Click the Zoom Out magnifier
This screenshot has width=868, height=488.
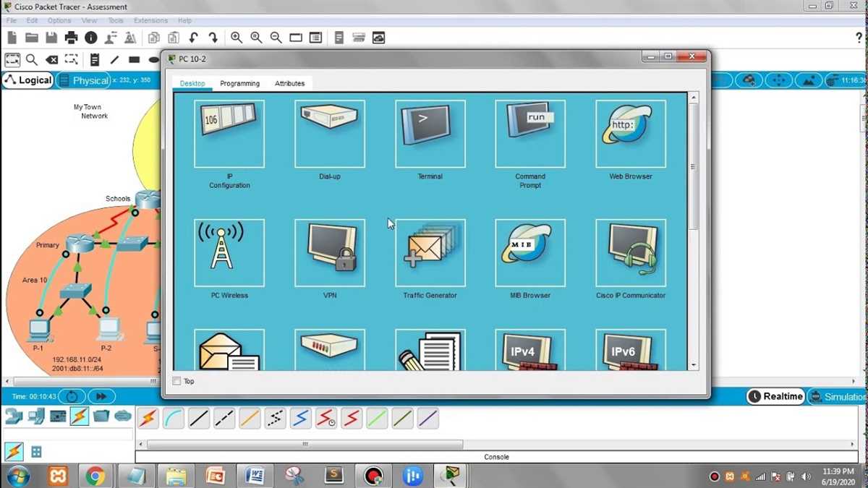276,38
